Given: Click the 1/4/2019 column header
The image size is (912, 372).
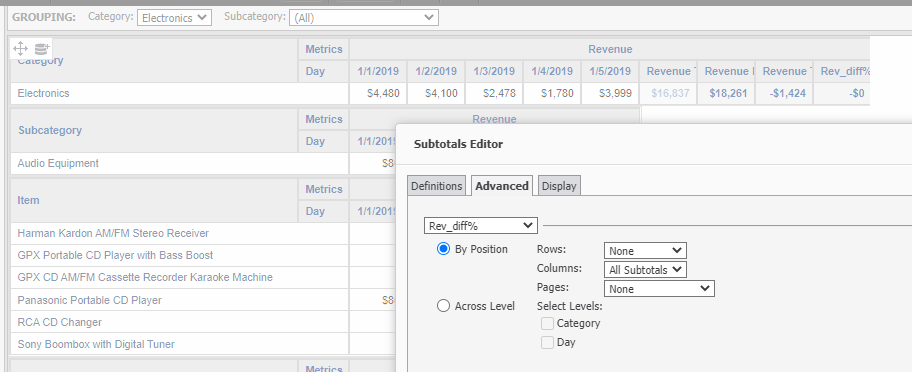Looking at the screenshot, I should coord(552,71).
